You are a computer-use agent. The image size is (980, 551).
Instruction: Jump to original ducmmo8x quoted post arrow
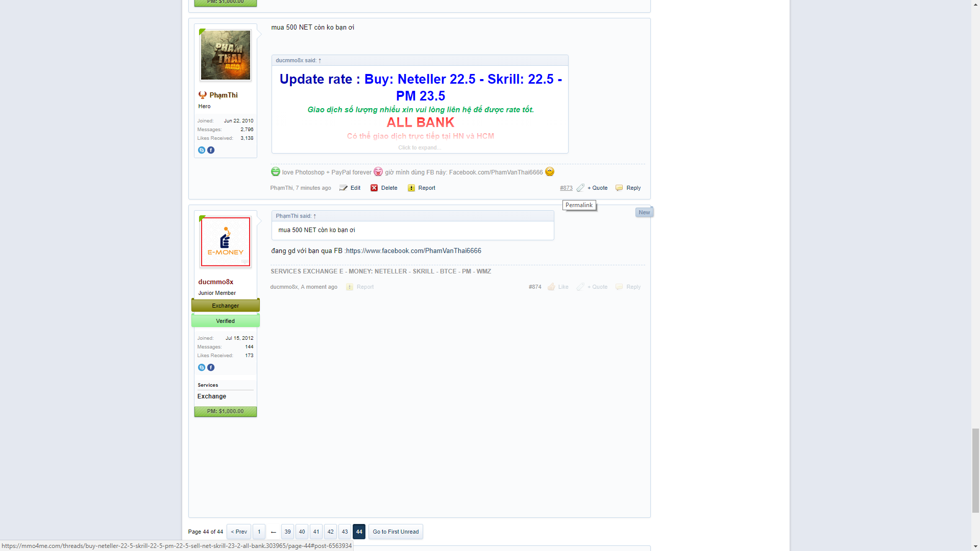[x=320, y=60]
